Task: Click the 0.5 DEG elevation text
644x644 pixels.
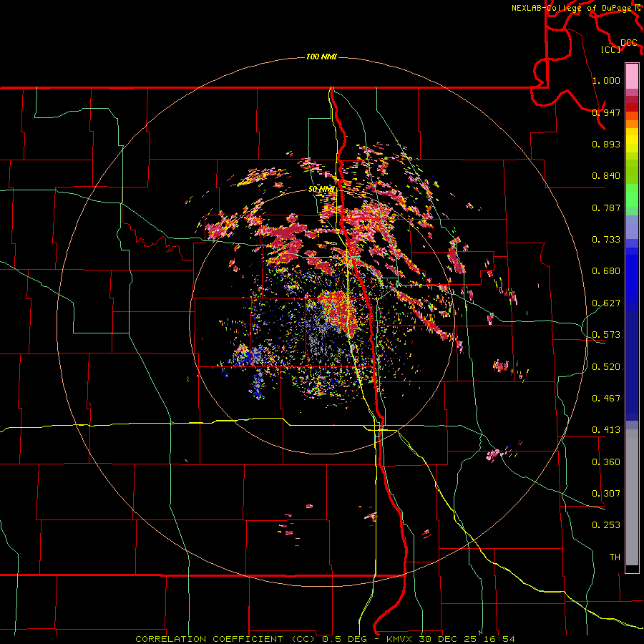Action: tap(344, 639)
